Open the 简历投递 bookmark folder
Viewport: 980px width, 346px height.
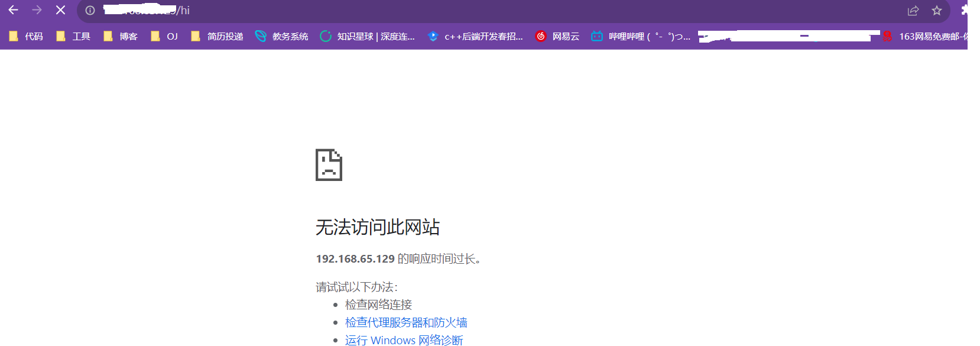click(216, 37)
